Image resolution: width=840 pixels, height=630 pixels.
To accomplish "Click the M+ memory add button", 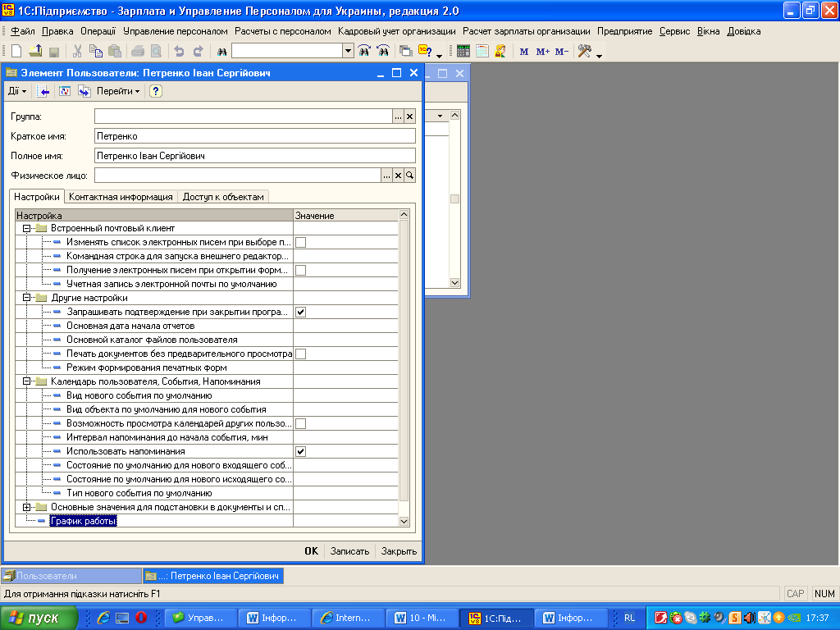I will [x=543, y=52].
